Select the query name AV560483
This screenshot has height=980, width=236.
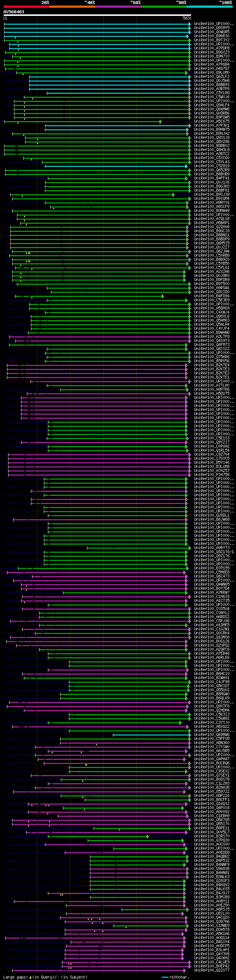tap(14, 12)
